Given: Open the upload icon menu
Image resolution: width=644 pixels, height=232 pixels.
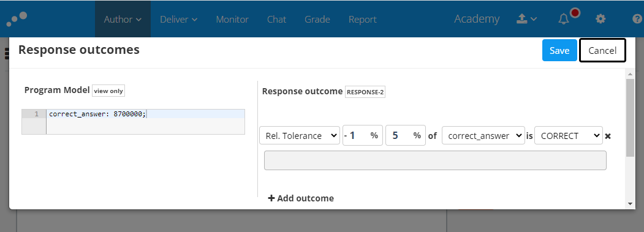Looking at the screenshot, I should (x=526, y=19).
